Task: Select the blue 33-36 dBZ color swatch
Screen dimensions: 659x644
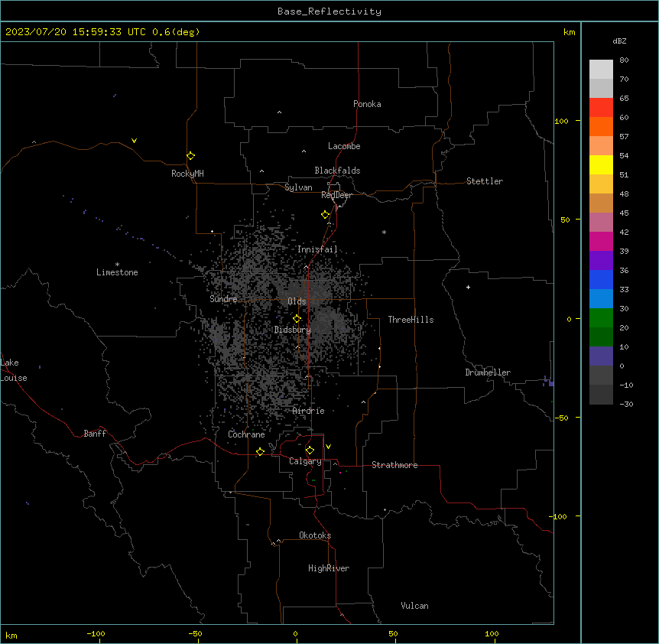Action: point(601,279)
